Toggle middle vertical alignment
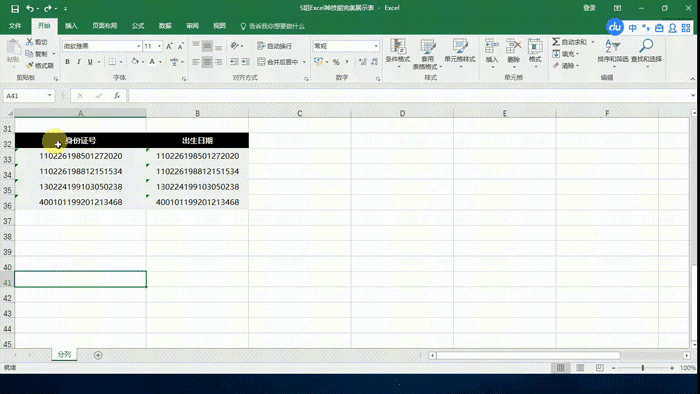Viewport: 700px width, 394px height. (x=207, y=46)
